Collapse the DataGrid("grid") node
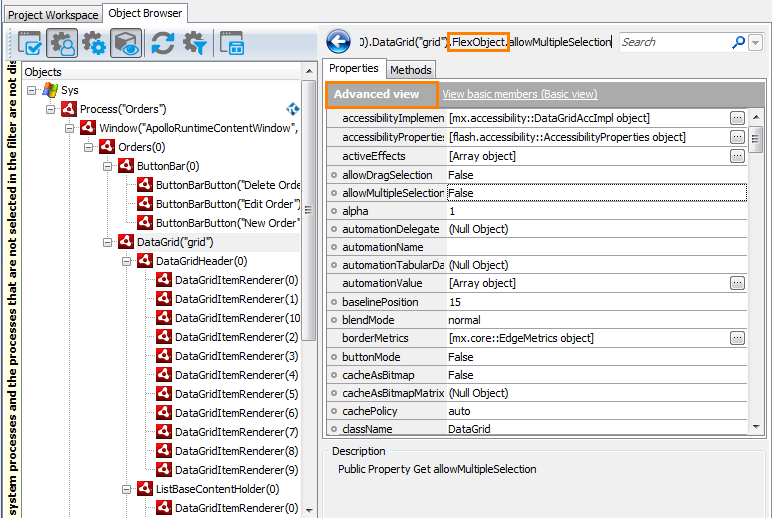772x518 pixels. pyautogui.click(x=108, y=242)
